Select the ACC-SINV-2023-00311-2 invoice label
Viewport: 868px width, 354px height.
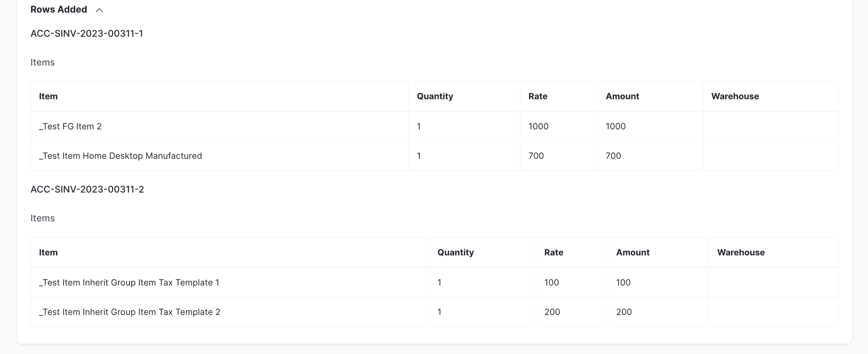point(87,189)
